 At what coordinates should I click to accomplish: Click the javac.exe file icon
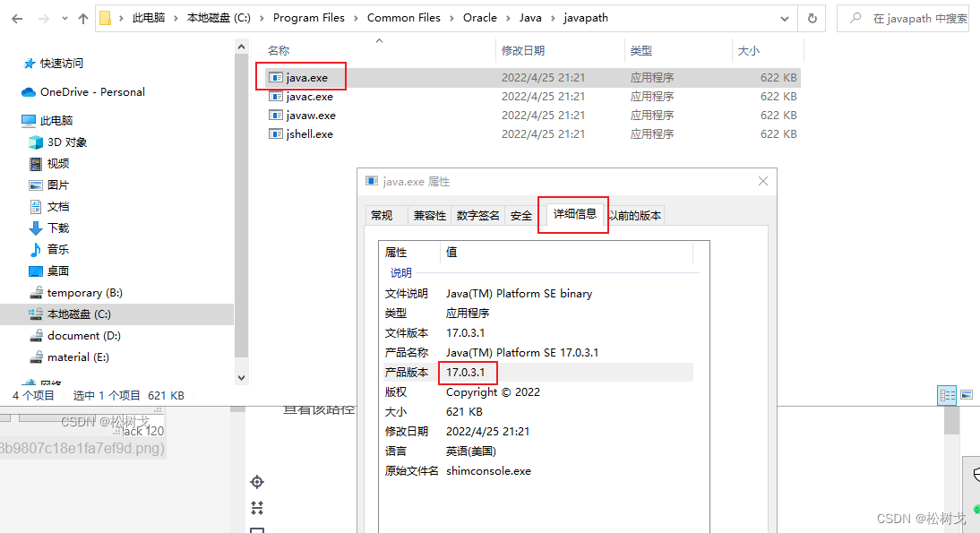pyautogui.click(x=276, y=96)
